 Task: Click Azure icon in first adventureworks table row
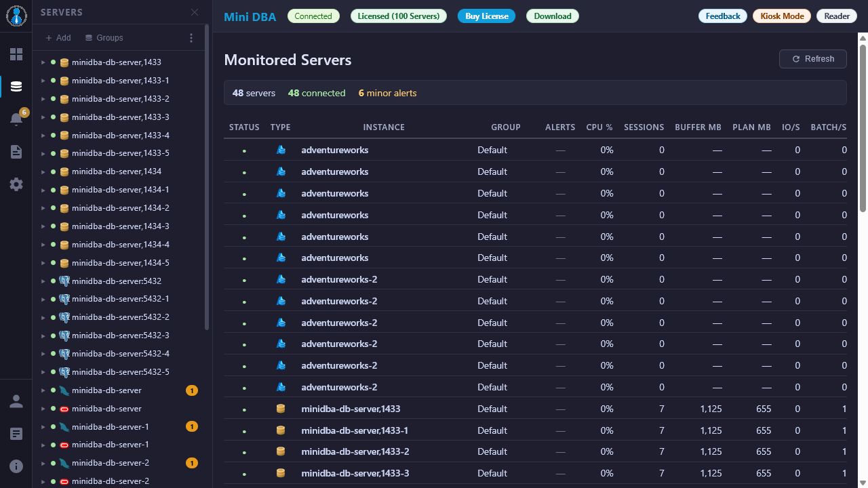(281, 150)
